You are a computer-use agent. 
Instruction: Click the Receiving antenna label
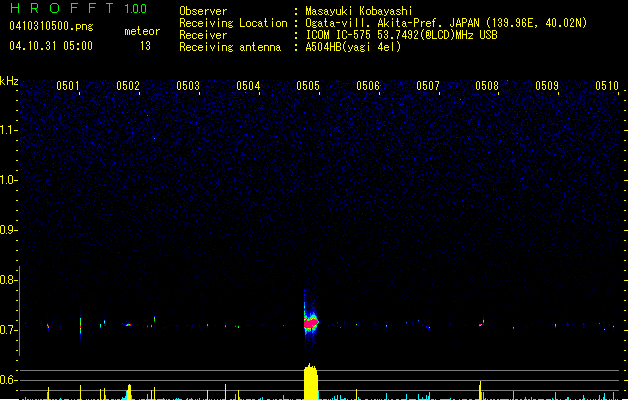coord(228,47)
